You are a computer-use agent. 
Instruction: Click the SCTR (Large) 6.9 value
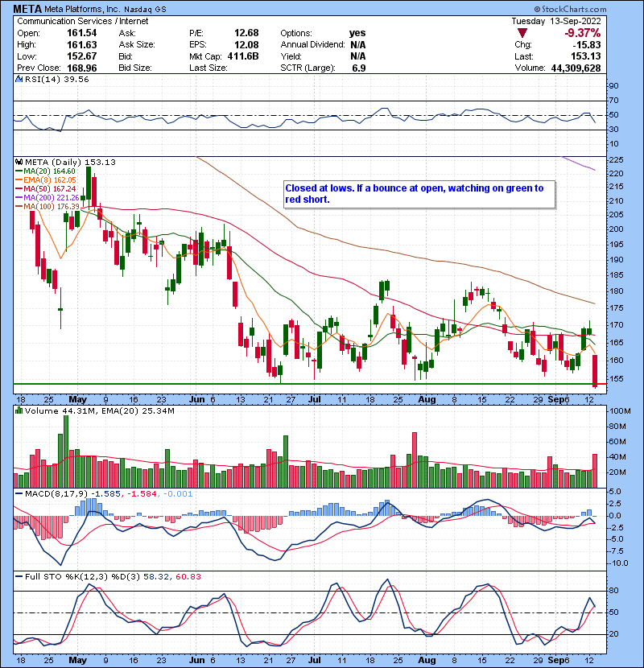coord(359,68)
